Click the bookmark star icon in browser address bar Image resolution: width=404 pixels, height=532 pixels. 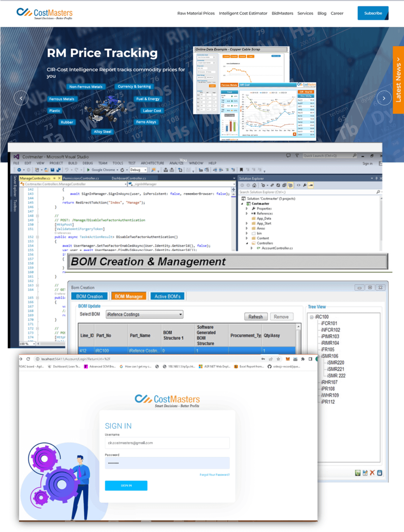tap(278, 359)
